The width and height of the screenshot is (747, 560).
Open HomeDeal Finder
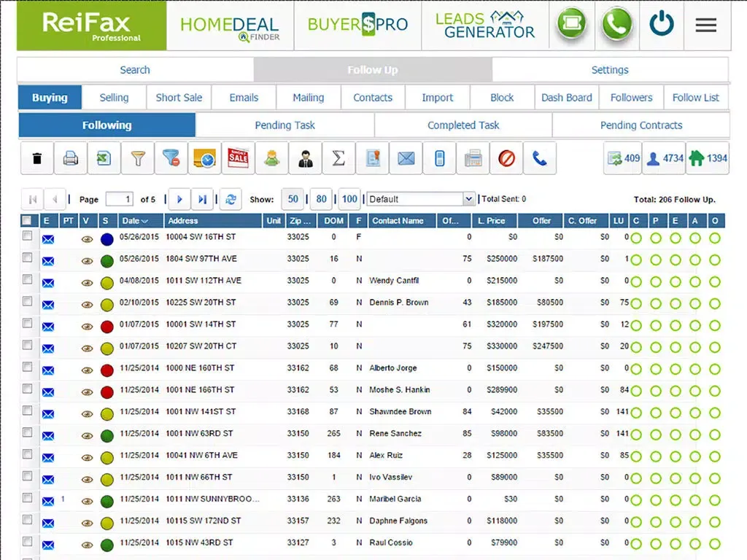230,26
